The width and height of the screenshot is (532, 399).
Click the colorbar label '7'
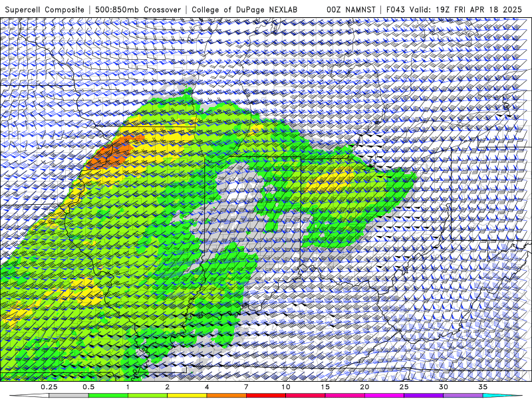(246, 387)
